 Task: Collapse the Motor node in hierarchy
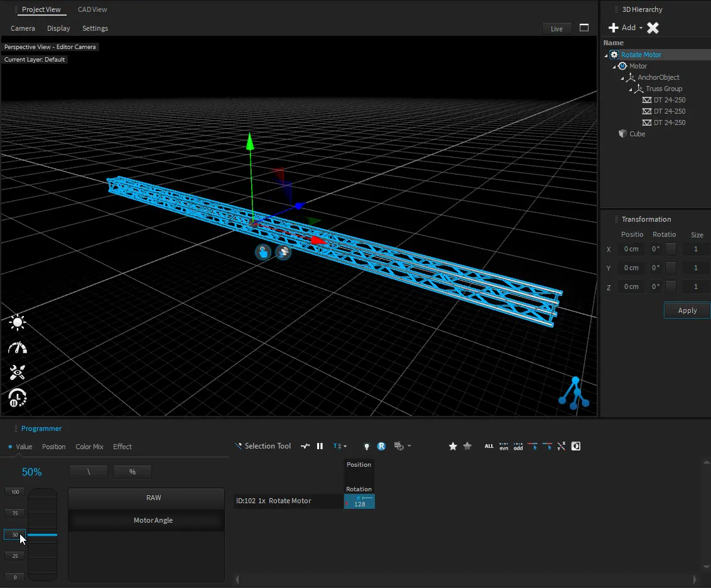point(615,67)
